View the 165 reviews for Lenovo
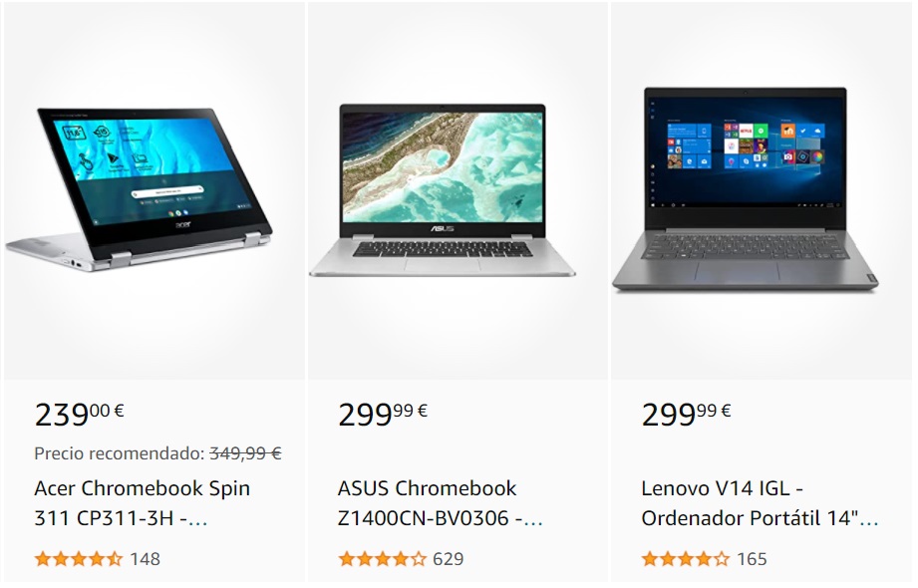 coord(752,559)
